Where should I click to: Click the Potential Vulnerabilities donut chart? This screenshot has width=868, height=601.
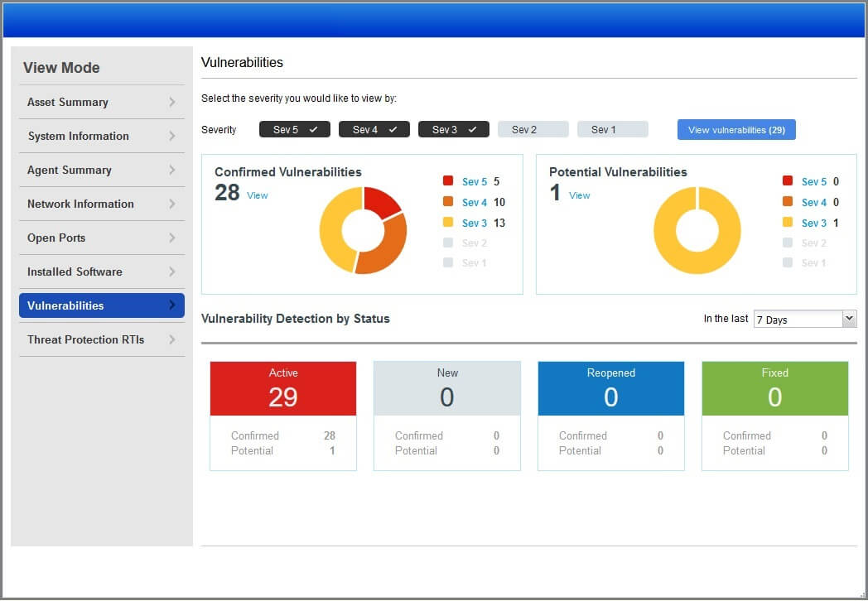coord(697,230)
